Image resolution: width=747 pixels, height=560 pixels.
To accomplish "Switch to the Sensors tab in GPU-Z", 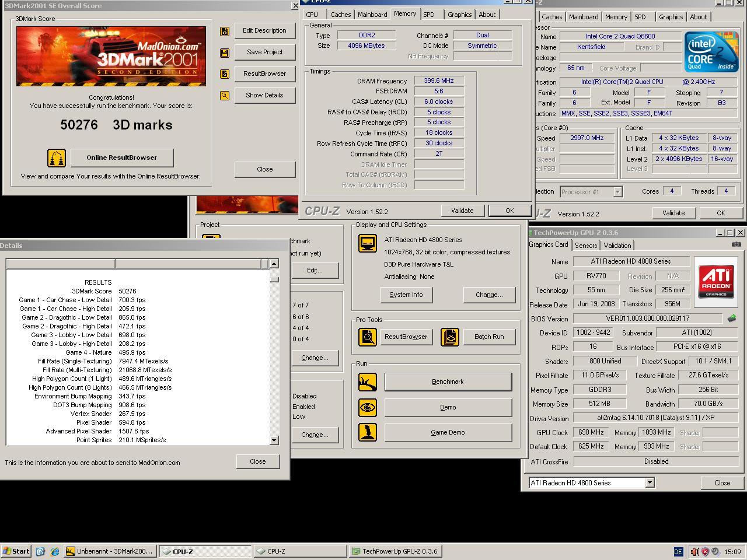I will [586, 246].
